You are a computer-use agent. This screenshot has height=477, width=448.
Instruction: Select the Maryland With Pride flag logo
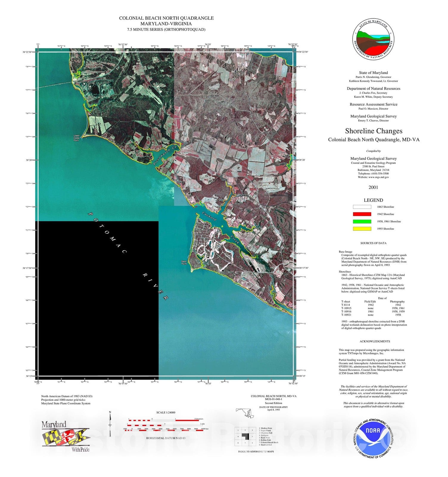pos(66,437)
